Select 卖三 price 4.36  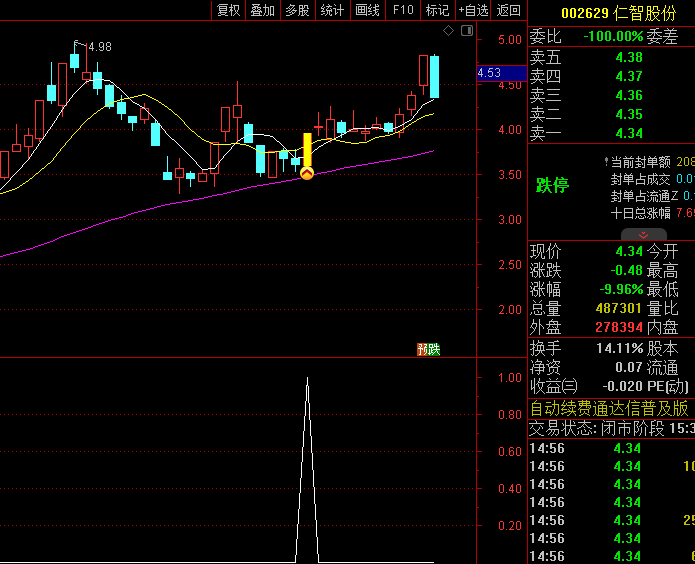[629, 95]
